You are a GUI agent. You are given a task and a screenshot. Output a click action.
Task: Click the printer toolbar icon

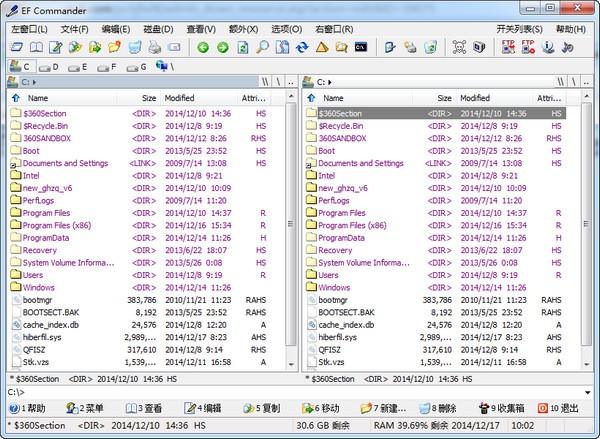tap(155, 47)
